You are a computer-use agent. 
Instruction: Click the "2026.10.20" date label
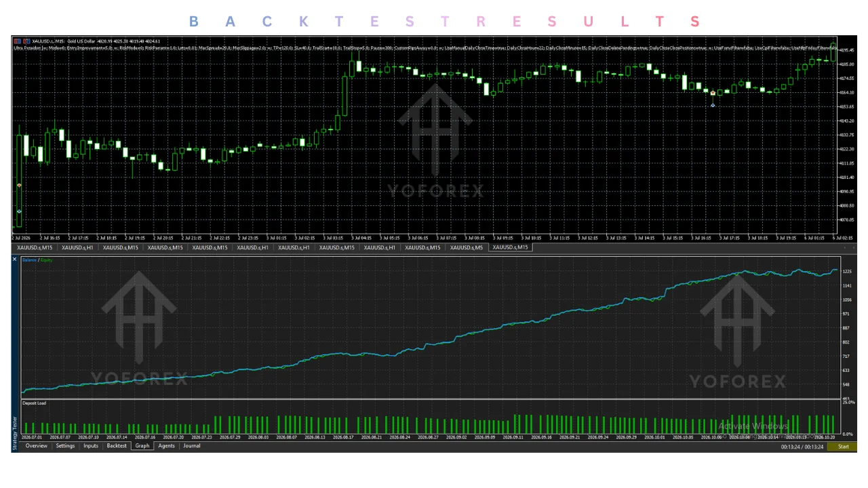click(824, 437)
